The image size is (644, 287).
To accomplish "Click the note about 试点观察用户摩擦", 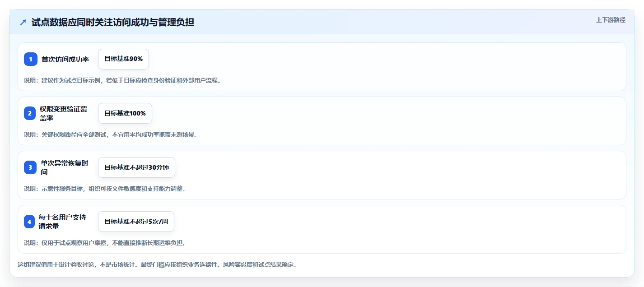I will point(105,243).
